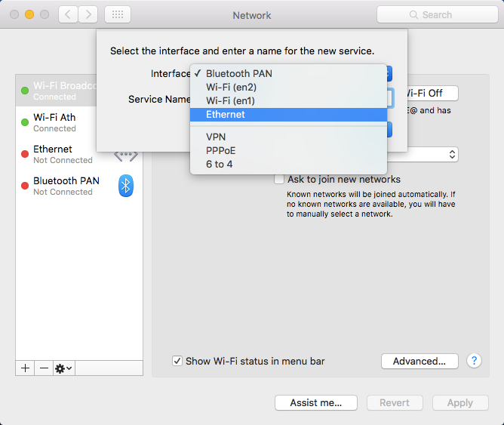Screen dimensions: 504x425
Task: Open the Advanced... settings
Action: [x=419, y=361]
